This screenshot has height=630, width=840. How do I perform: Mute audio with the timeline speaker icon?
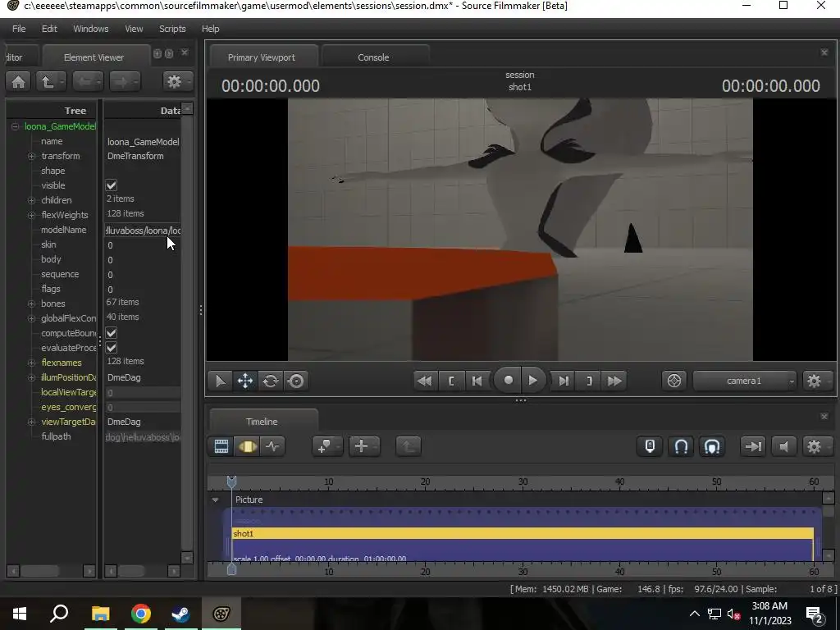tap(783, 446)
